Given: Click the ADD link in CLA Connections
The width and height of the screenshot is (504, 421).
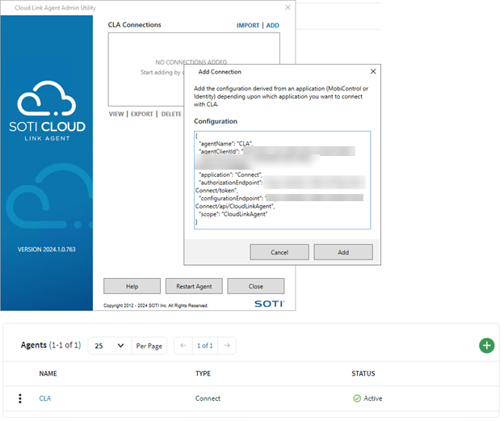Looking at the screenshot, I should 273,26.
